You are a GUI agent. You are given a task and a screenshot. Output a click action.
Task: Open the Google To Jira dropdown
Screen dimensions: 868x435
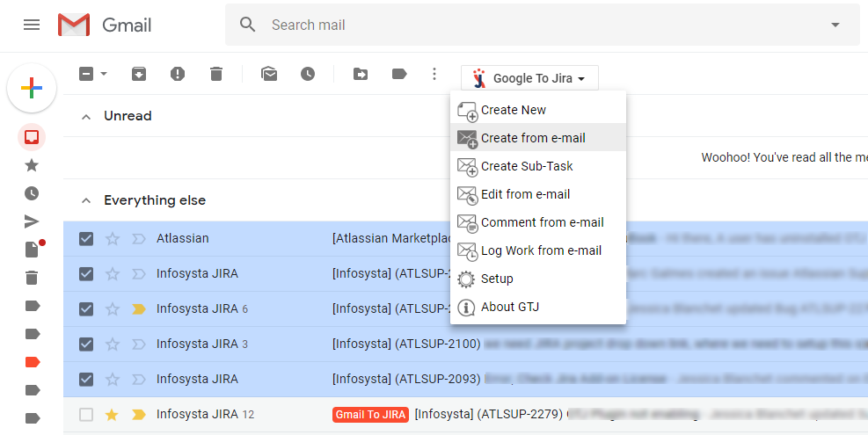529,78
